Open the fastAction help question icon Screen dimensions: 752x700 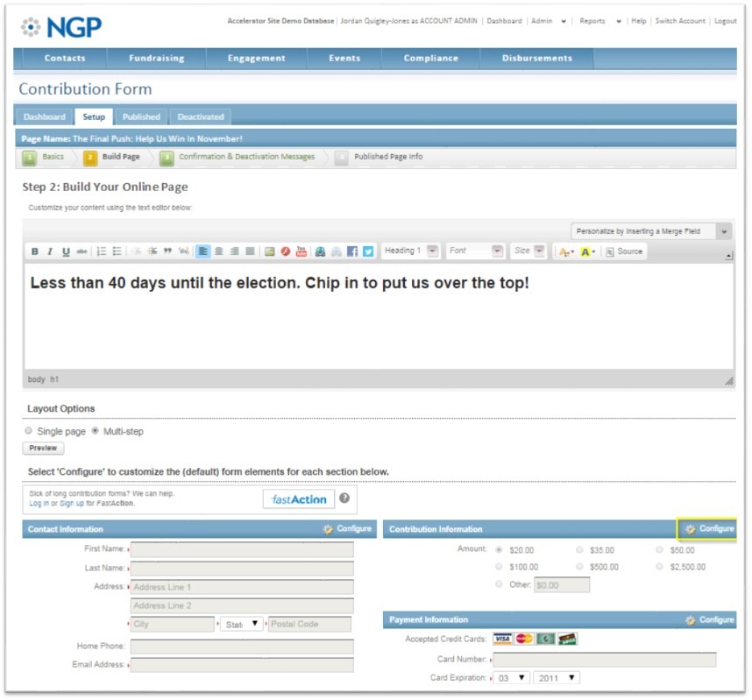pos(344,498)
